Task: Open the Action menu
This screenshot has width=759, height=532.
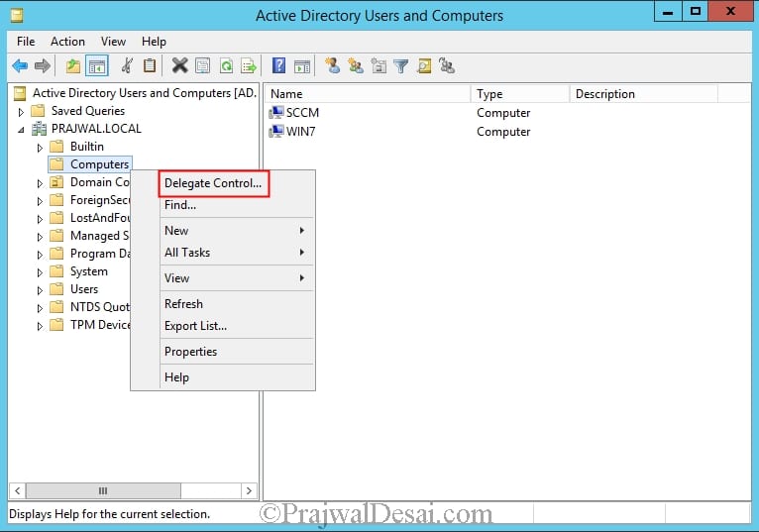Action: click(67, 42)
